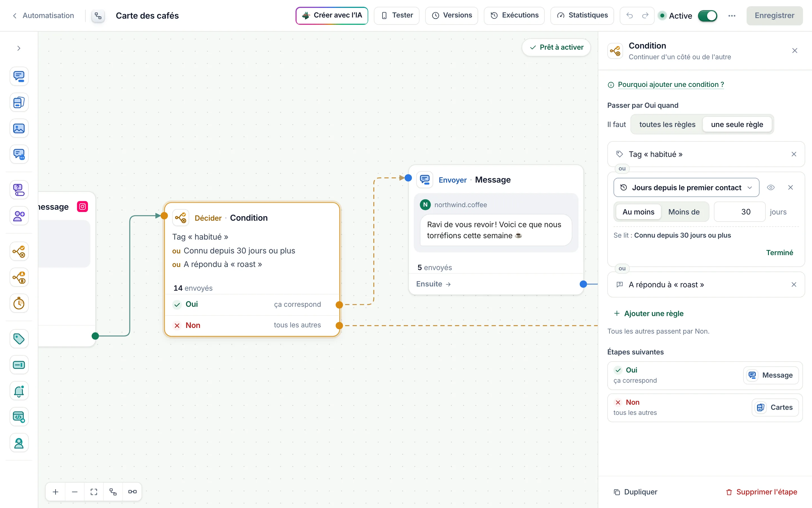Toggle the Active automation switch
812x508 pixels.
(x=707, y=16)
